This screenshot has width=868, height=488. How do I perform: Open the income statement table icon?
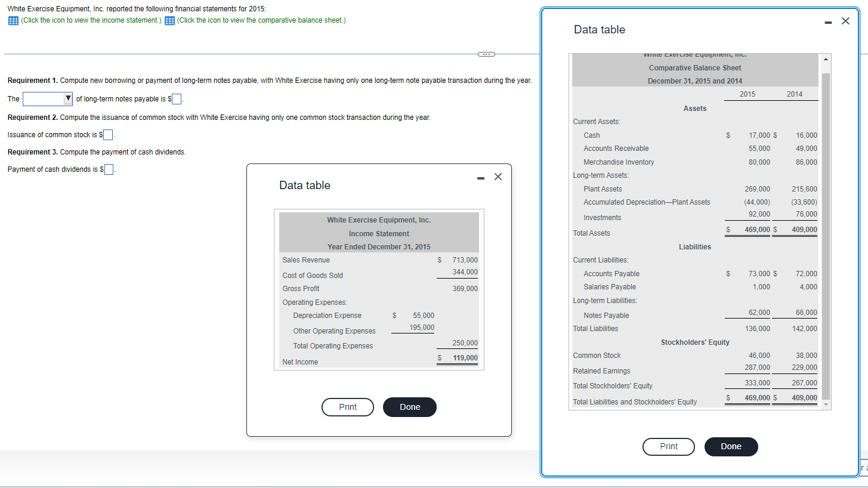13,21
